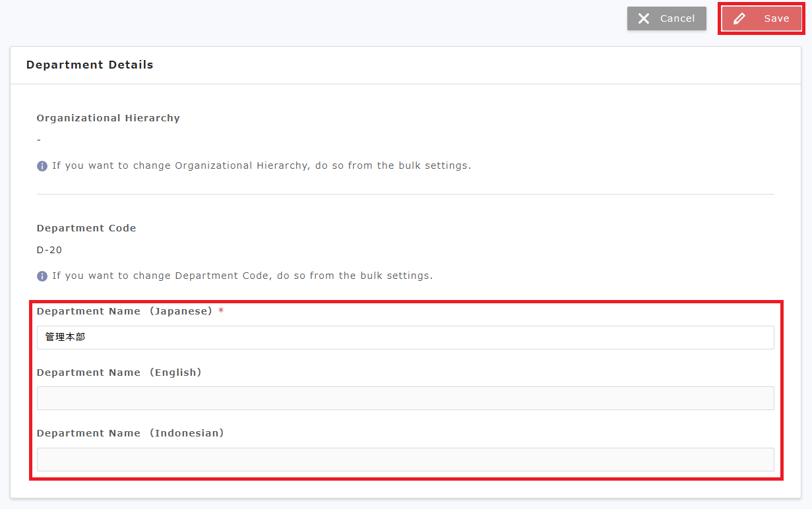Click the Organizational Hierarchy label
This screenshot has height=509, width=812.
(x=108, y=118)
